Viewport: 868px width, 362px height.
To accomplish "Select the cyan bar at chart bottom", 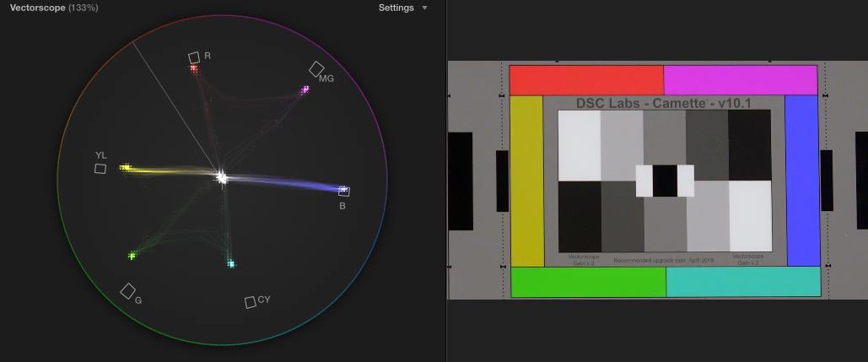I will [743, 282].
